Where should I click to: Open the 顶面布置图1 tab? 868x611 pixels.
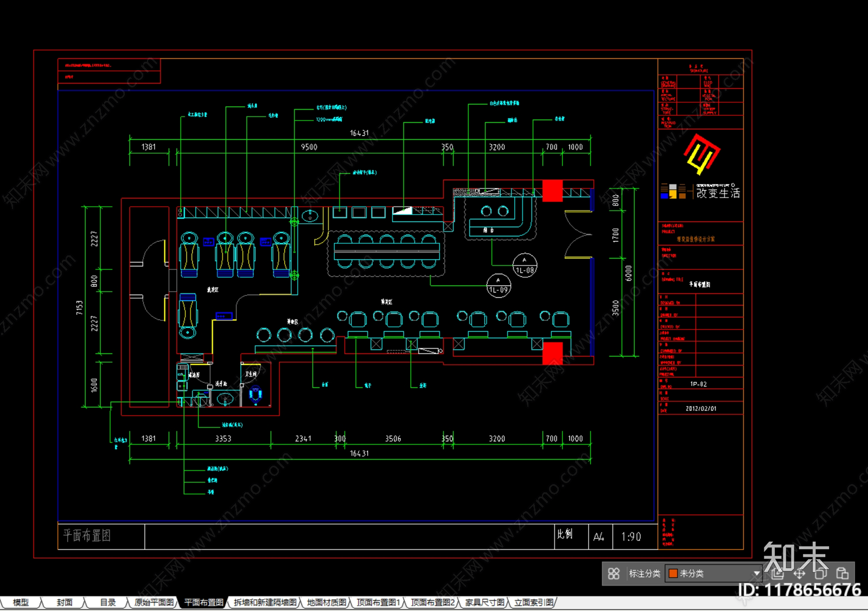[x=378, y=602]
